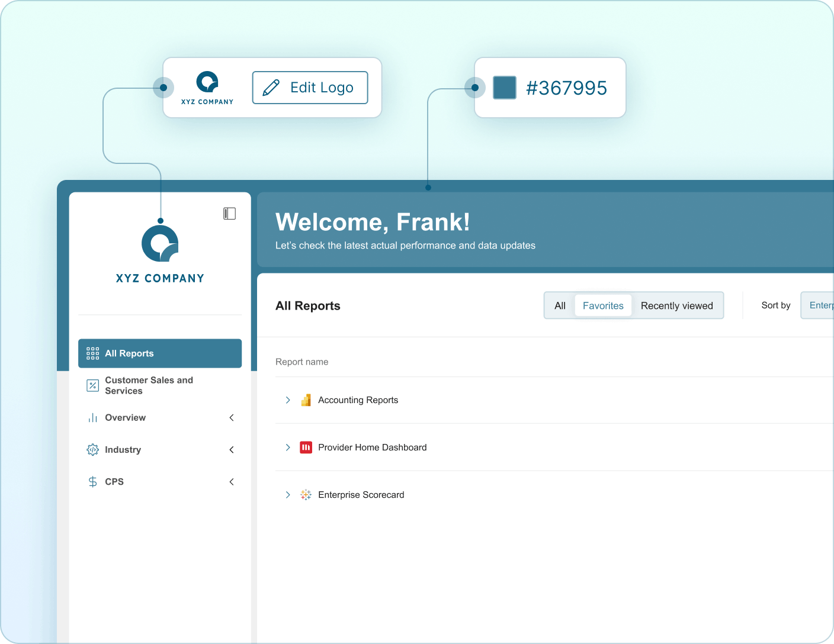Click the Edit Logo button

pyautogui.click(x=310, y=88)
